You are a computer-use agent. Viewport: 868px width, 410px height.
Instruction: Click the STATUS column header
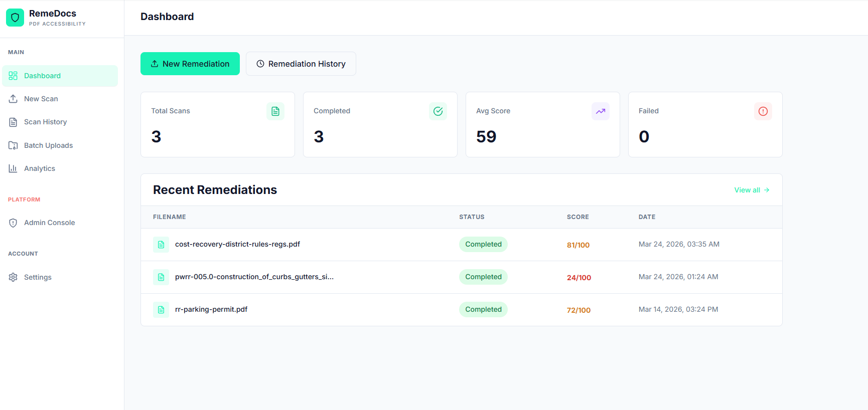tap(472, 217)
